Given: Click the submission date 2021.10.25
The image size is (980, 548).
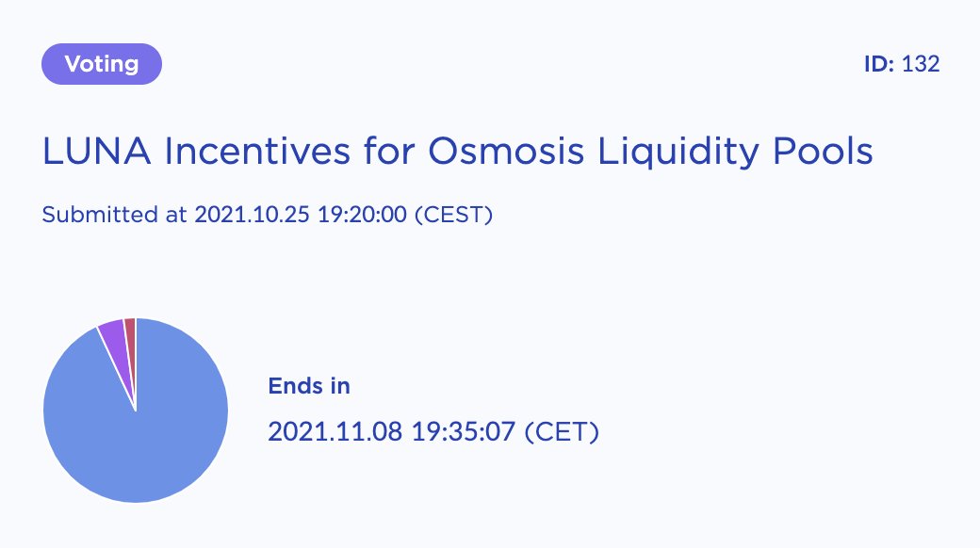Looking at the screenshot, I should (x=252, y=215).
